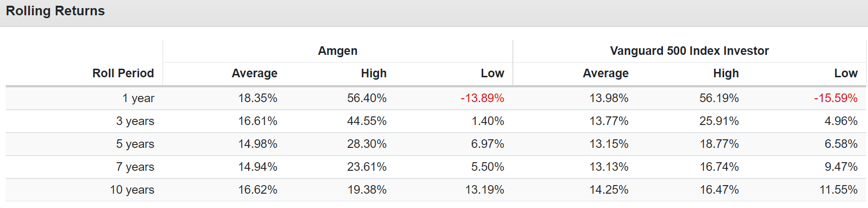Click the Vanguard Average column header
Viewport: 868px width, 208px height.
pyautogui.click(x=606, y=73)
